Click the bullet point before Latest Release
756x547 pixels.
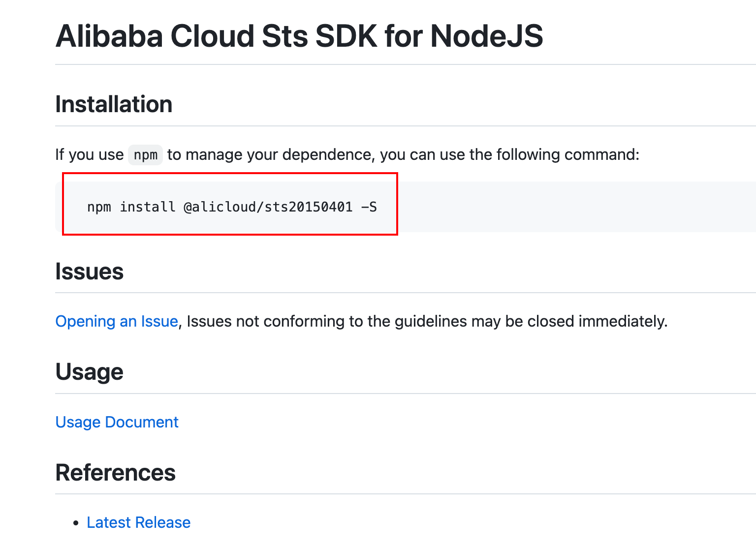click(x=76, y=523)
